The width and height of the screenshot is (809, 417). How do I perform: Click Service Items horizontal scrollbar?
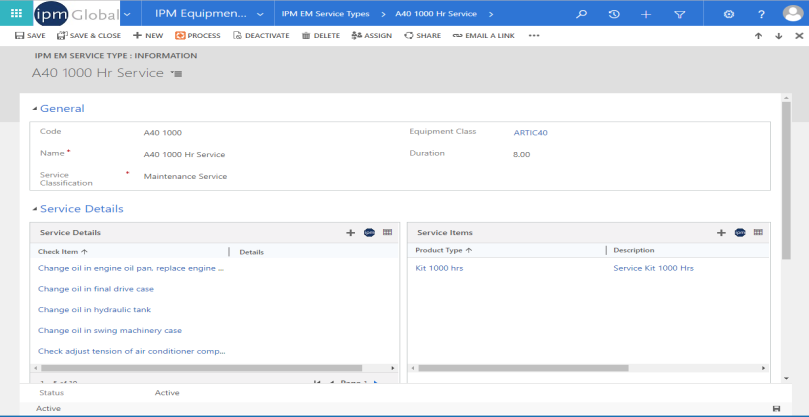[x=524, y=368]
